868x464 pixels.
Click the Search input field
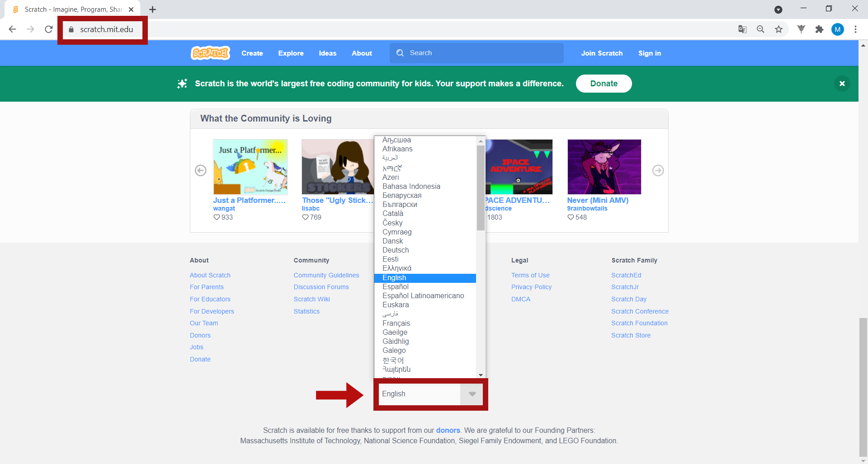(477, 53)
